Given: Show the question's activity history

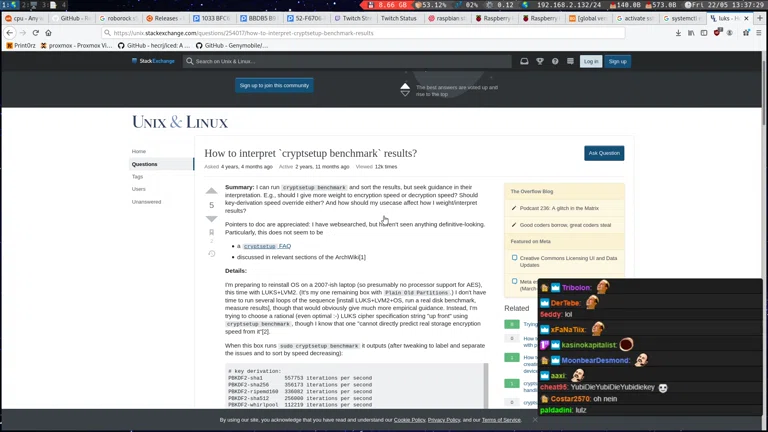Looking at the screenshot, I should tap(211, 254).
